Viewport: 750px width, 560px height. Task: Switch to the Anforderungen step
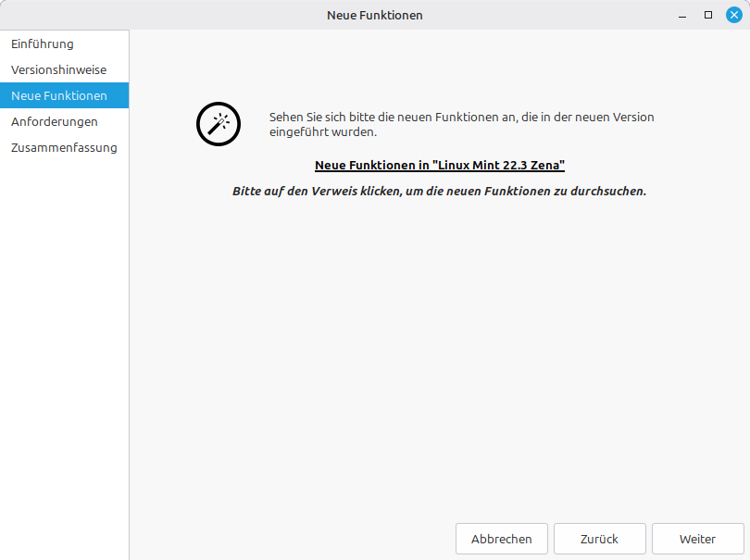tap(55, 121)
